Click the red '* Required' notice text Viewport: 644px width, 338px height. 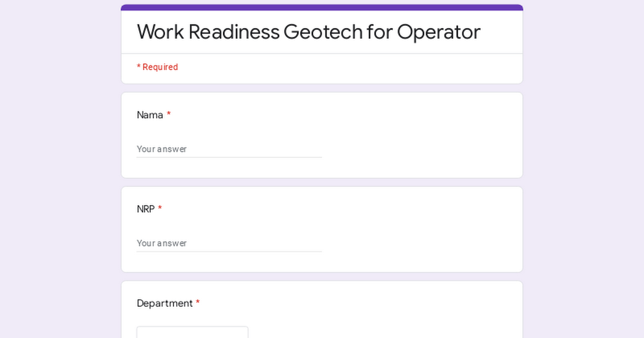pos(157,67)
